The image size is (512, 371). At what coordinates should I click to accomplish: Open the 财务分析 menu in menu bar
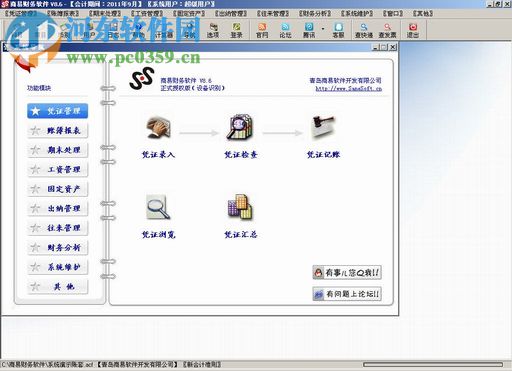click(315, 13)
